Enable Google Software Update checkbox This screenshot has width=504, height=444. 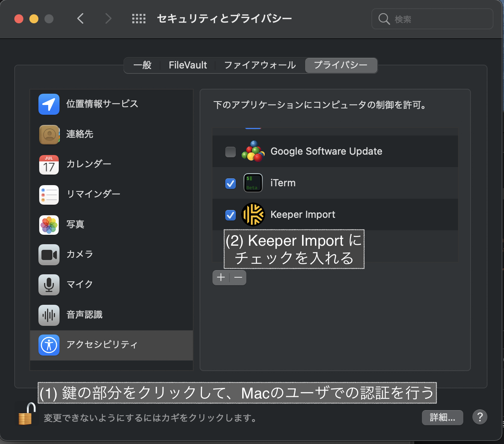coord(231,152)
